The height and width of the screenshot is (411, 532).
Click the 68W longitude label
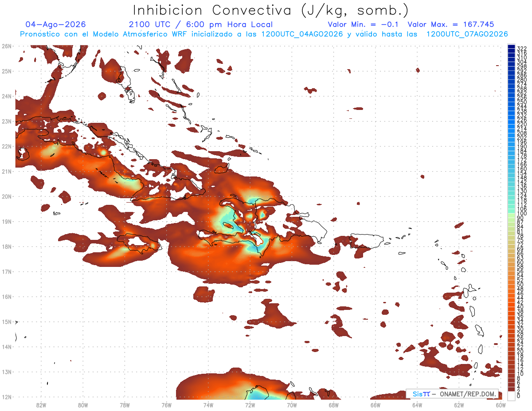click(334, 405)
